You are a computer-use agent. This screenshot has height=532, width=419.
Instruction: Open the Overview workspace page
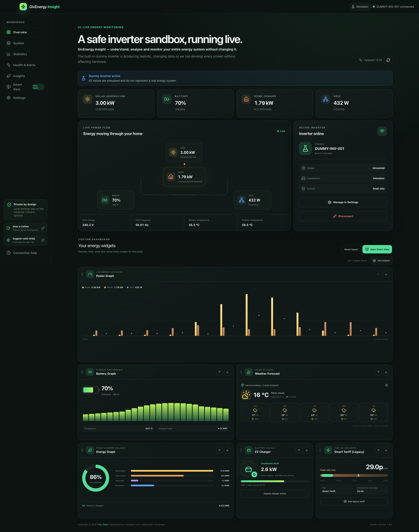click(26, 32)
